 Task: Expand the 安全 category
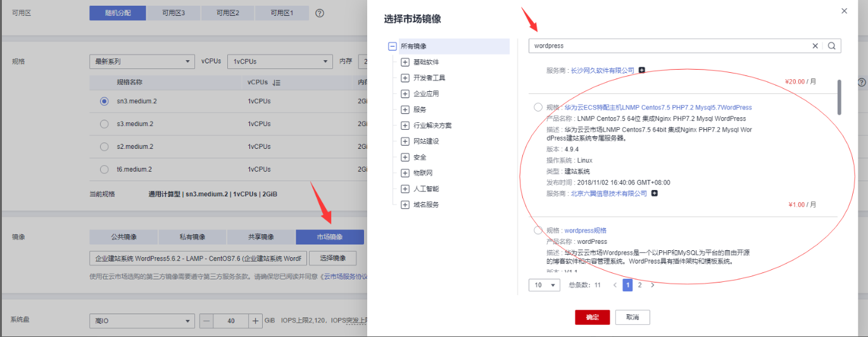point(405,157)
